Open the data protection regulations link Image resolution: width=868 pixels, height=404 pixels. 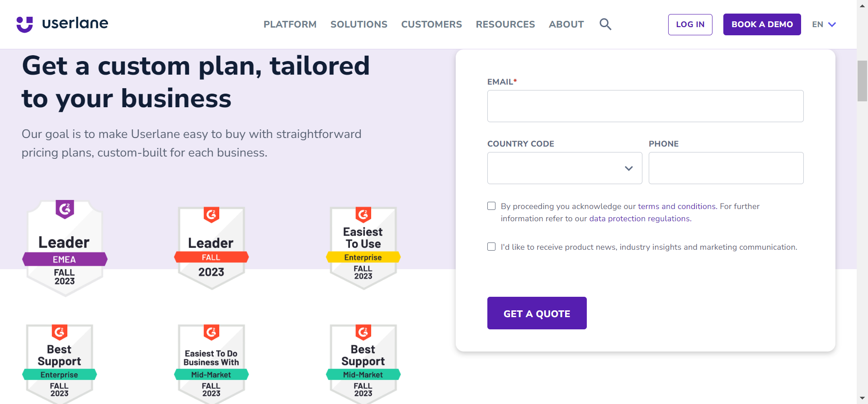click(640, 219)
